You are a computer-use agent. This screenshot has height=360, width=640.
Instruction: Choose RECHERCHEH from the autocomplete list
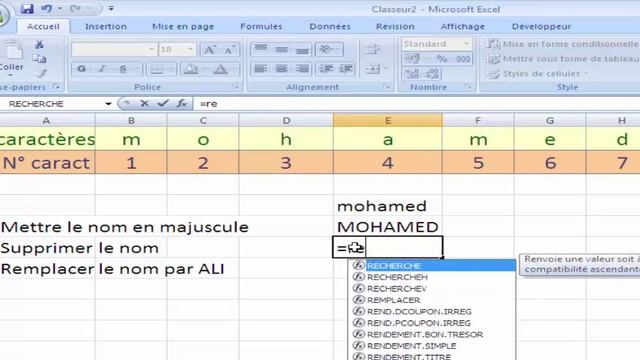click(x=432, y=277)
